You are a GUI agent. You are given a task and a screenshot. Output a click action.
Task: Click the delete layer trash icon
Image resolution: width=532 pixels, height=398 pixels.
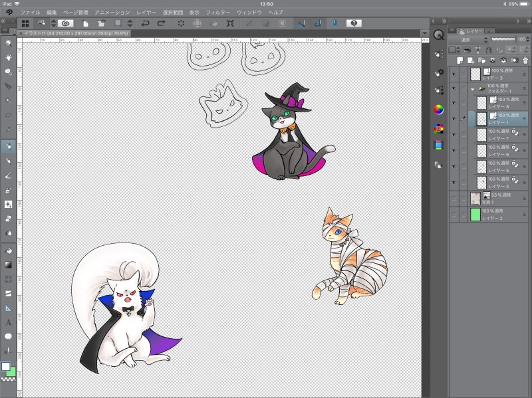525,60
